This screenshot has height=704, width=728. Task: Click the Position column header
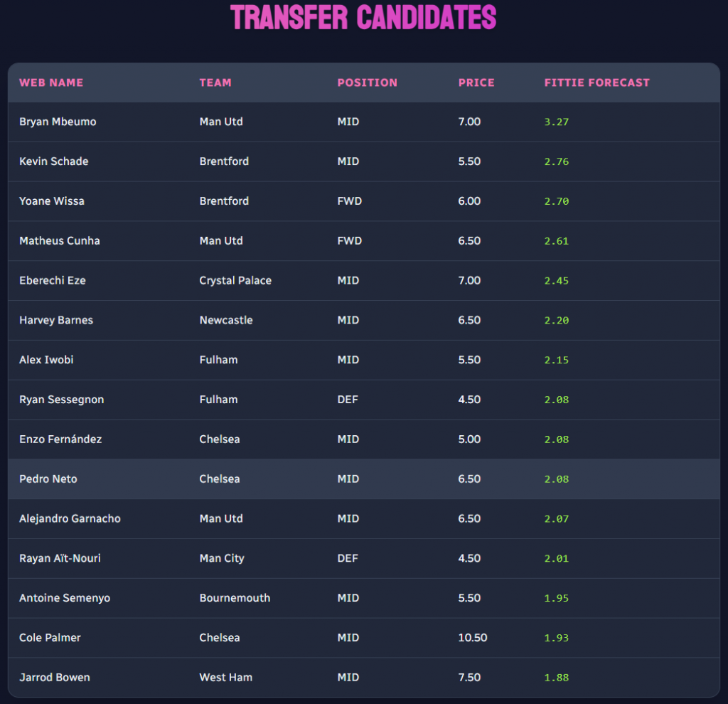tap(367, 82)
